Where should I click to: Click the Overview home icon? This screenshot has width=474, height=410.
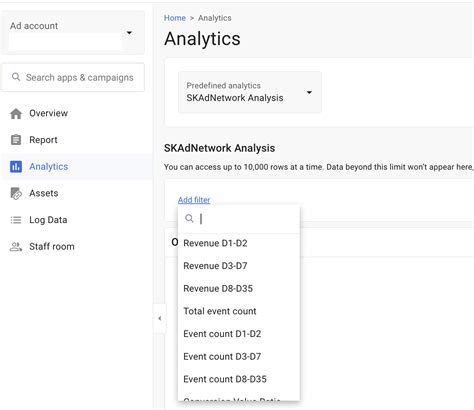[16, 113]
